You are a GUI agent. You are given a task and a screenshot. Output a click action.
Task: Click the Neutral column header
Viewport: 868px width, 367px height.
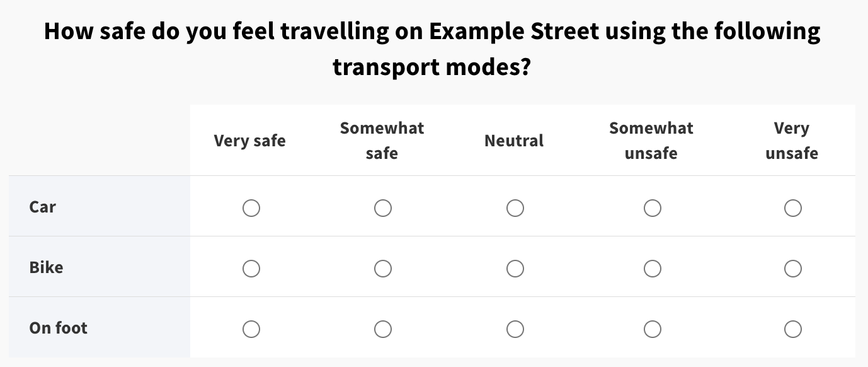click(514, 141)
